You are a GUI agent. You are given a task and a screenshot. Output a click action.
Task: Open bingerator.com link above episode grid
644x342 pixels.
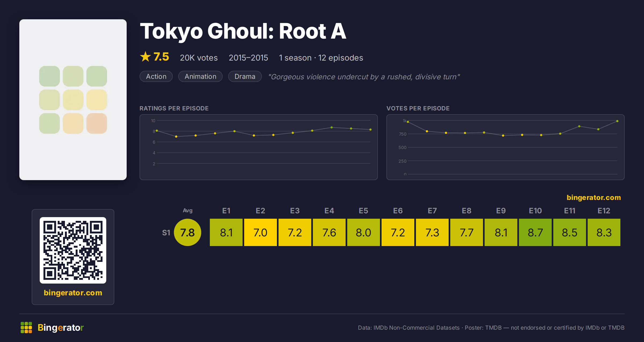click(594, 198)
